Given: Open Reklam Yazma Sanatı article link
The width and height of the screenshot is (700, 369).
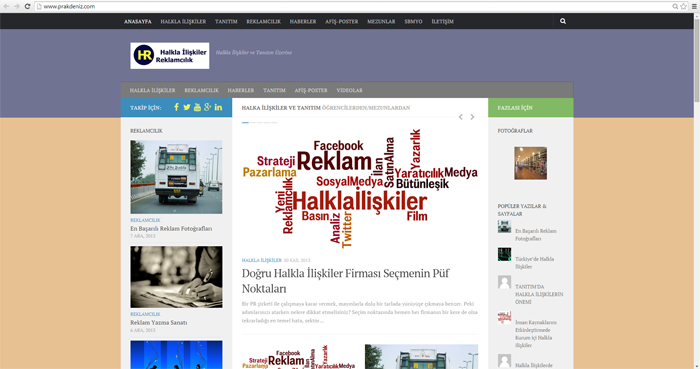Looking at the screenshot, I should (158, 322).
